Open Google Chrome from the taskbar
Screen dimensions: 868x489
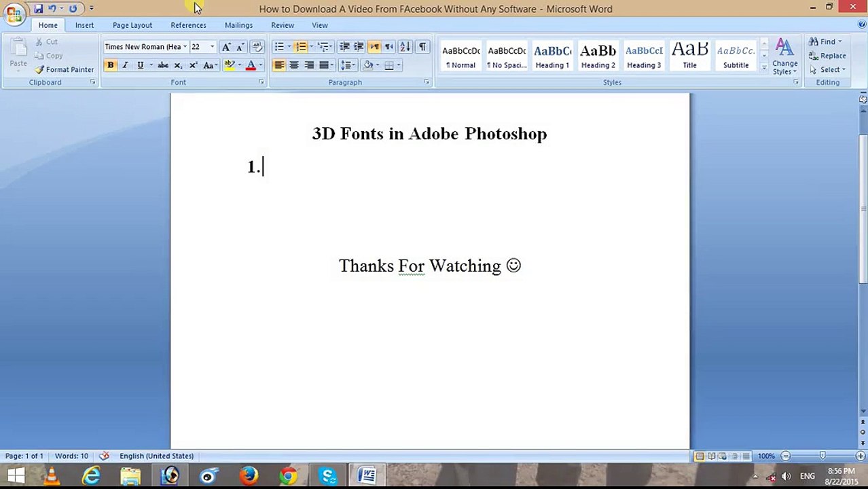(288, 475)
